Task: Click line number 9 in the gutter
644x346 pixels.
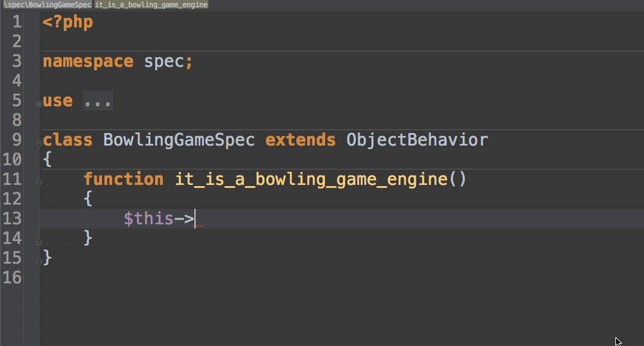Action: click(17, 140)
